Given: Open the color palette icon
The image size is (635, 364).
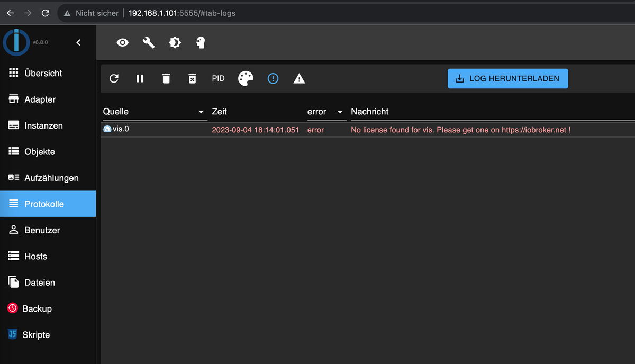Looking at the screenshot, I should 246,78.
